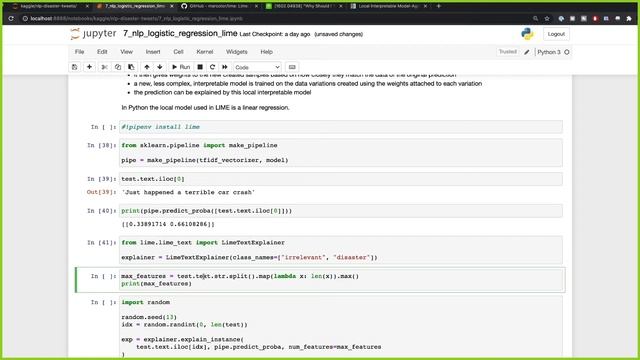Open the File menu

[x=80, y=52]
